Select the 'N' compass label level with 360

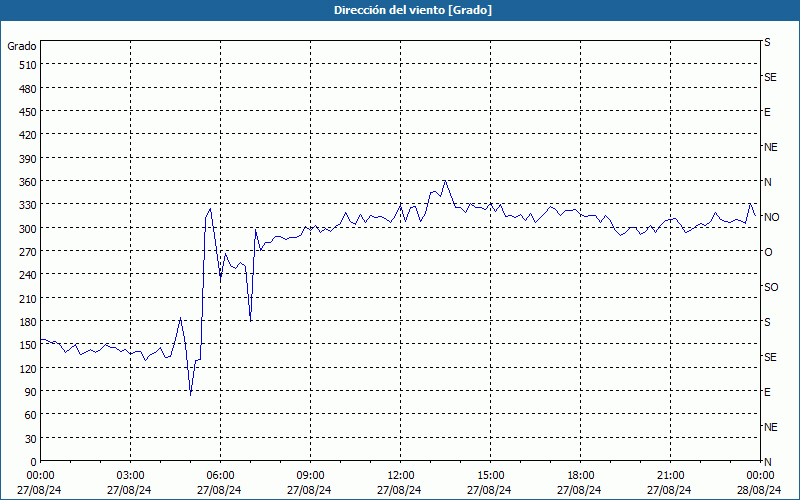click(x=768, y=182)
